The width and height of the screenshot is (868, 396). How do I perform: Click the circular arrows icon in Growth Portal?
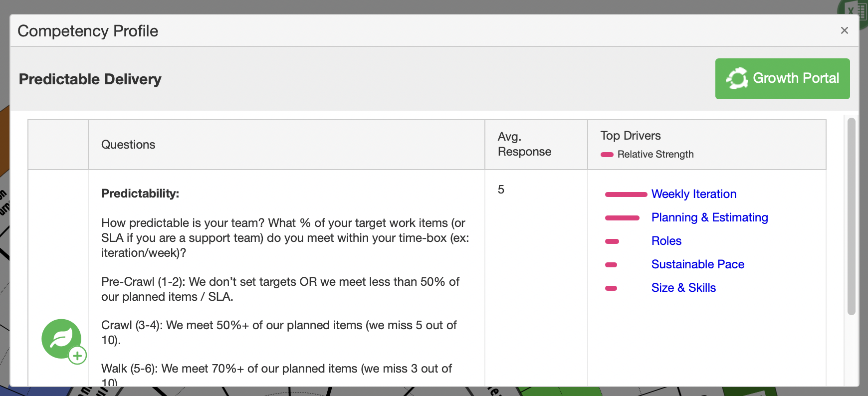click(737, 78)
